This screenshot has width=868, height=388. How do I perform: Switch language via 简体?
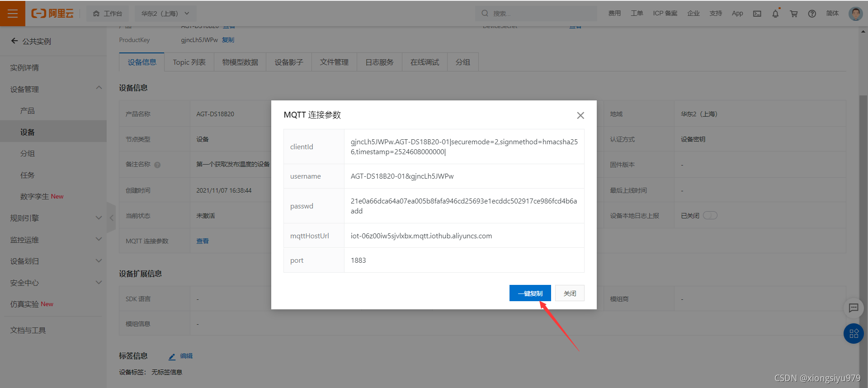point(832,14)
